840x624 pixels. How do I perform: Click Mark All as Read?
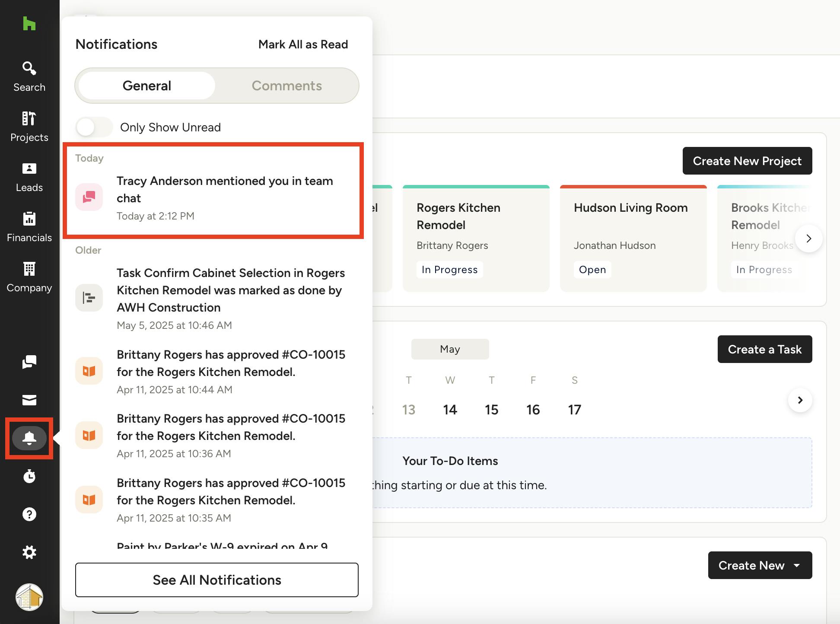[x=303, y=45]
